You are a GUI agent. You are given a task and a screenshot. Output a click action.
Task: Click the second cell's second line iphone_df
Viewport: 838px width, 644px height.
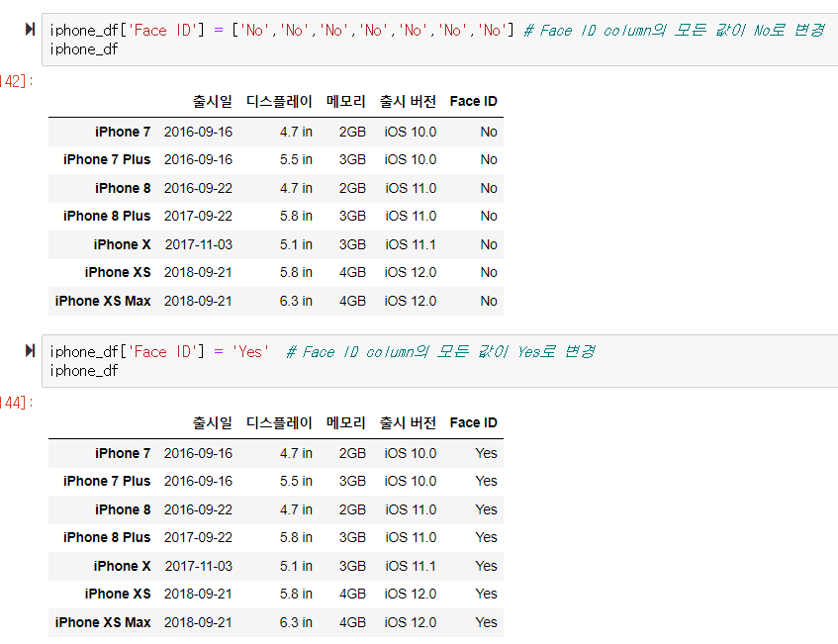tap(84, 371)
